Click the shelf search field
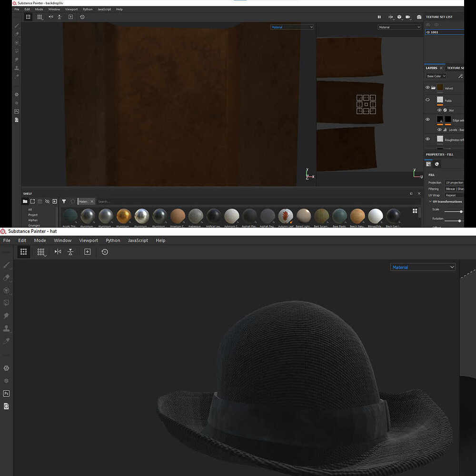This screenshot has height=476, width=476. click(x=258, y=201)
